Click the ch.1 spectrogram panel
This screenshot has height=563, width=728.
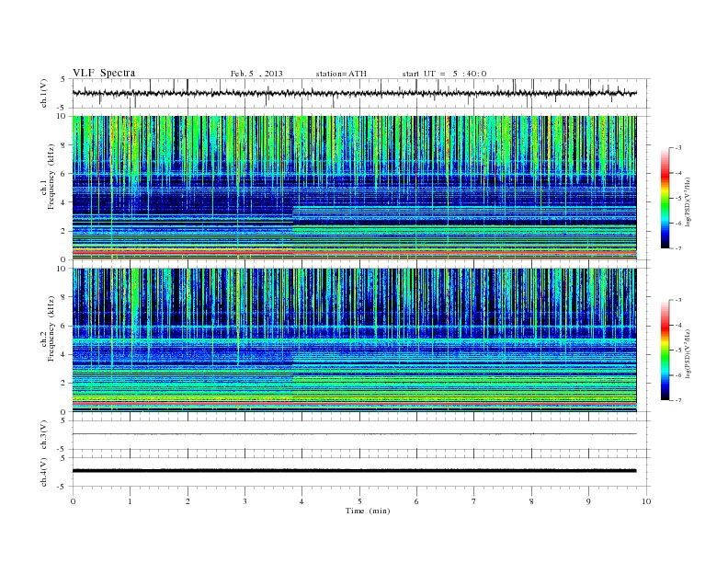pos(355,188)
